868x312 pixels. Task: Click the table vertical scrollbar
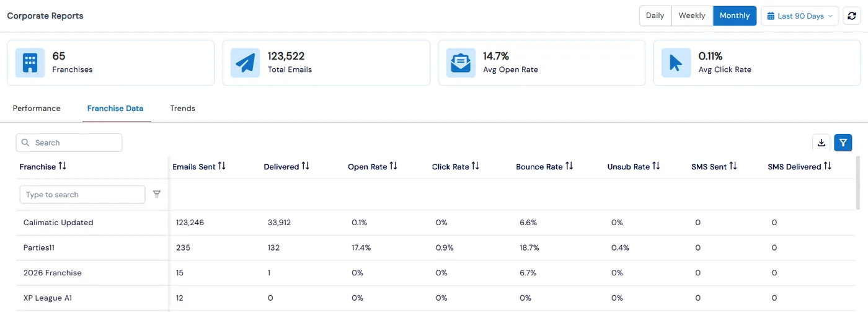[857, 183]
